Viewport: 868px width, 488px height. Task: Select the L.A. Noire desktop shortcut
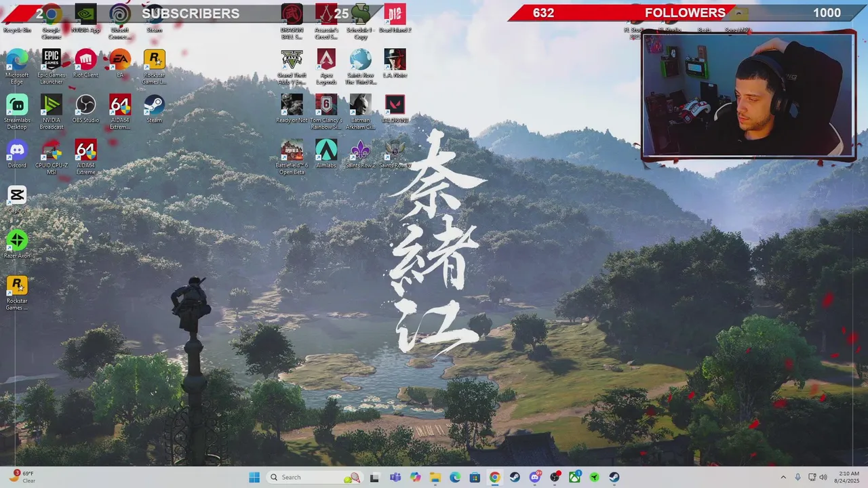395,64
